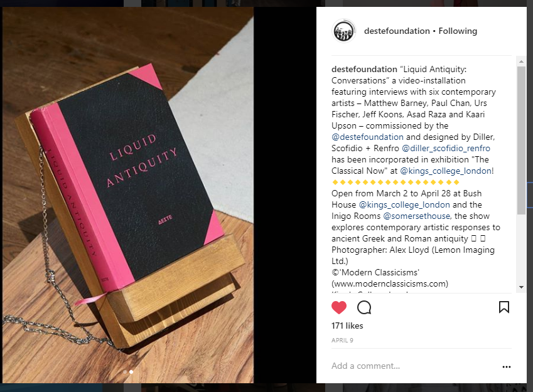Click the scrollbar up arrow in the caption
Image resolution: width=533 pixels, height=392 pixels.
[x=521, y=61]
